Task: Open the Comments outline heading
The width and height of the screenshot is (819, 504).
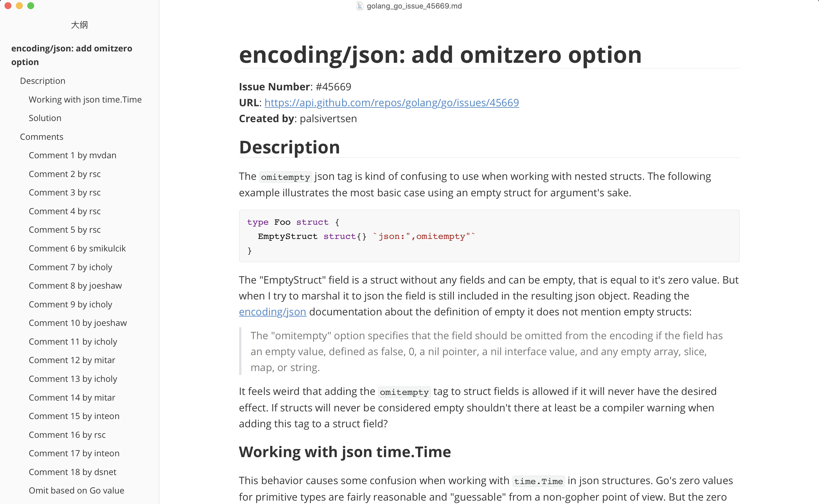Action: (x=42, y=137)
